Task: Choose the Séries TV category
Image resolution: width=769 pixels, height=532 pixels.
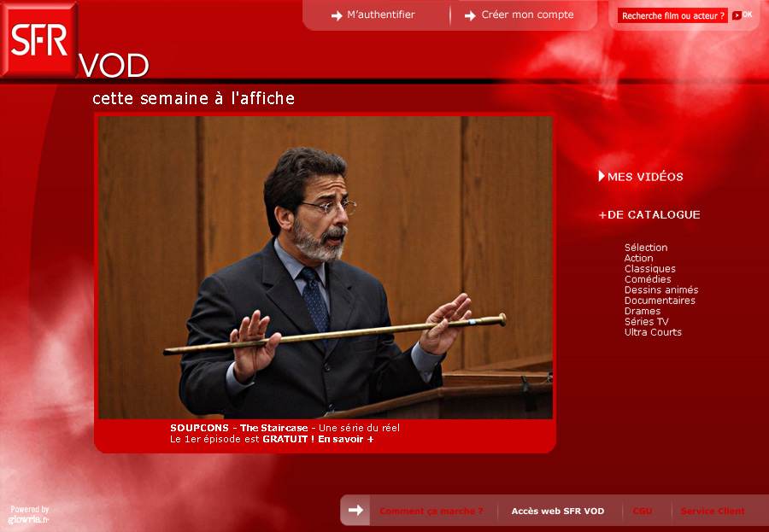Action: click(x=646, y=322)
